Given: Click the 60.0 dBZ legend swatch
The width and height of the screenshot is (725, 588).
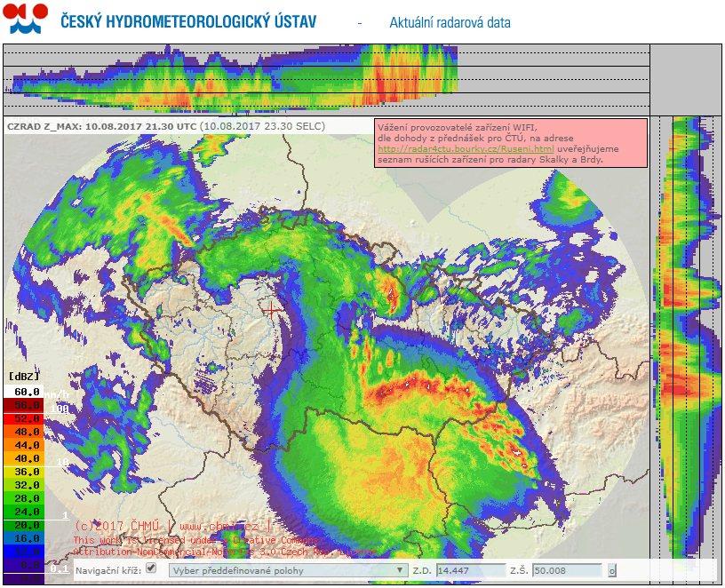Looking at the screenshot, I should [x=24, y=392].
